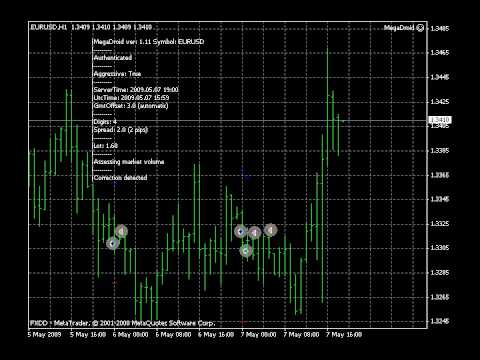
Task: Click the MegaDroid smiley face expert icon
Action: [x=420, y=28]
